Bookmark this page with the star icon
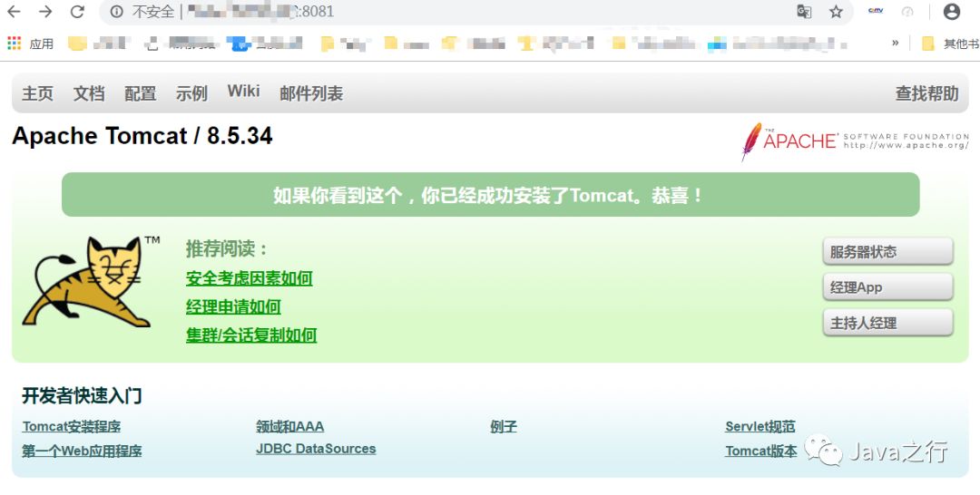The height and width of the screenshot is (495, 980). coord(837,11)
